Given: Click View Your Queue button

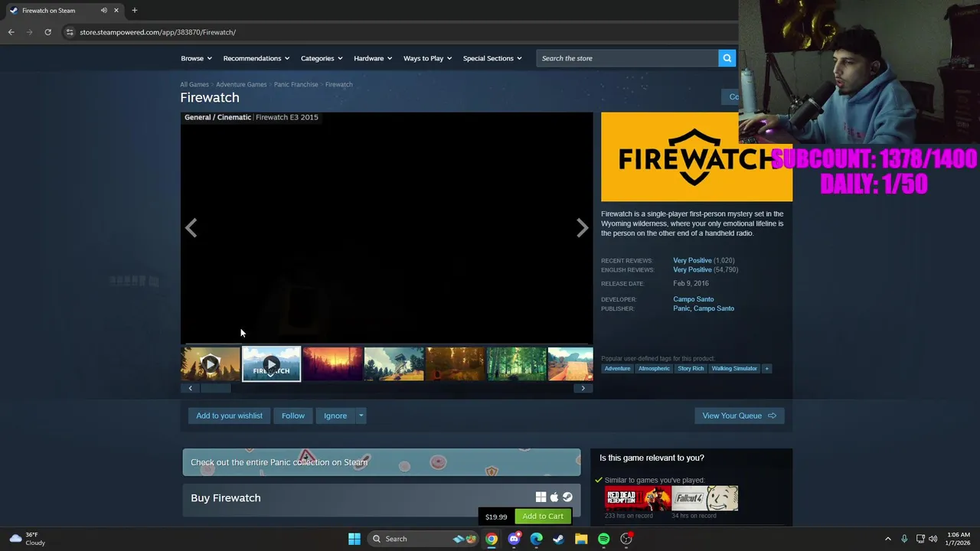Looking at the screenshot, I should (x=739, y=416).
